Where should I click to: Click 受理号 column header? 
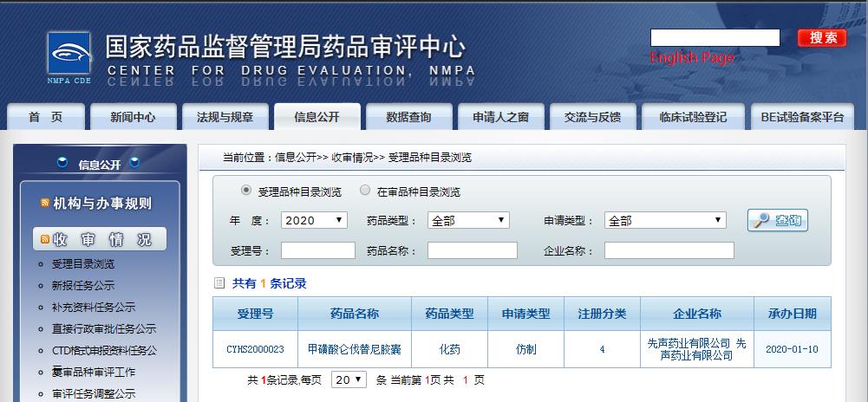click(255, 314)
